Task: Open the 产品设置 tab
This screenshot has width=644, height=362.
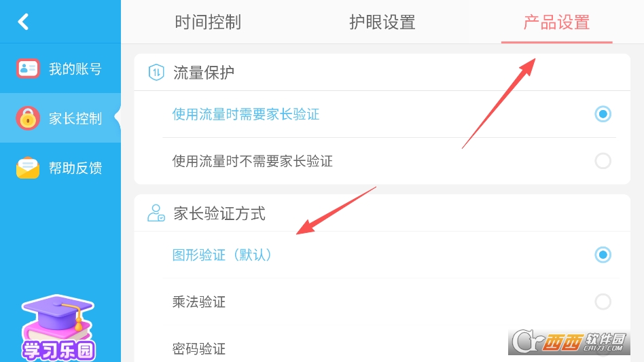Action: (x=556, y=22)
